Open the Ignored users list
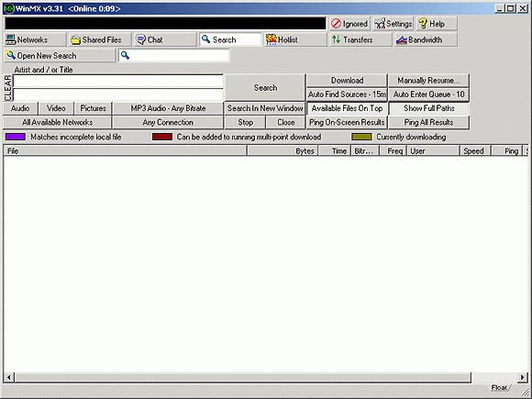Viewport: 532px width, 399px height. [349, 24]
